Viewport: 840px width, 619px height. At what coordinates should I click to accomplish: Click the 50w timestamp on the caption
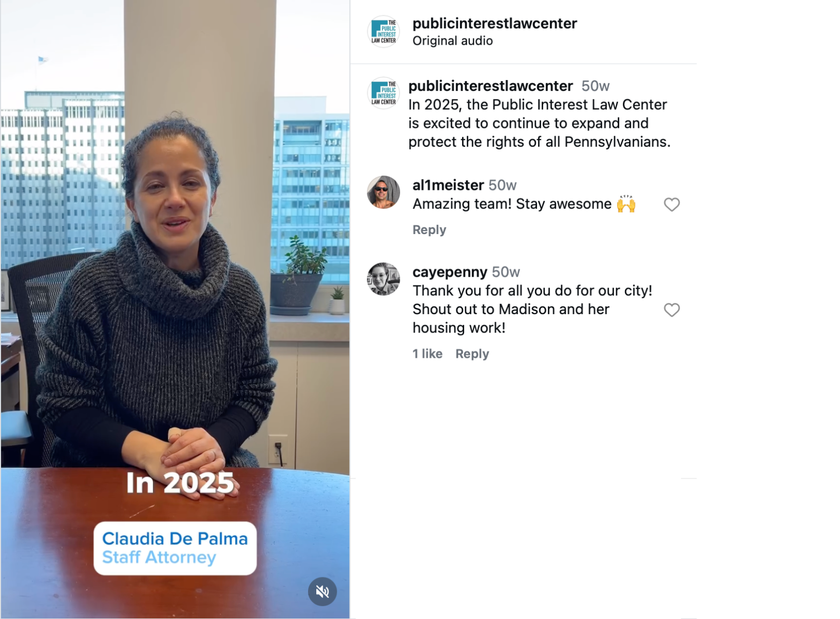[595, 86]
